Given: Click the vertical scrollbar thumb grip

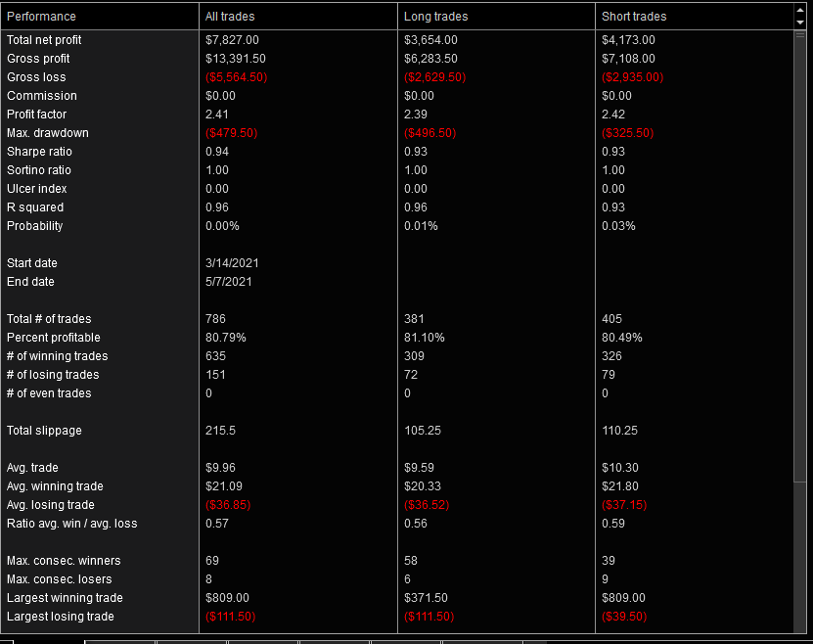Looking at the screenshot, I should tap(800, 34).
